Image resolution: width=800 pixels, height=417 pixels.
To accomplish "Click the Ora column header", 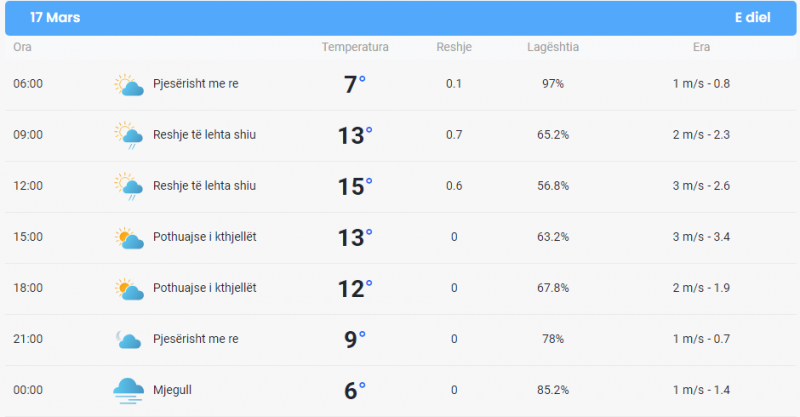I will point(22,47).
